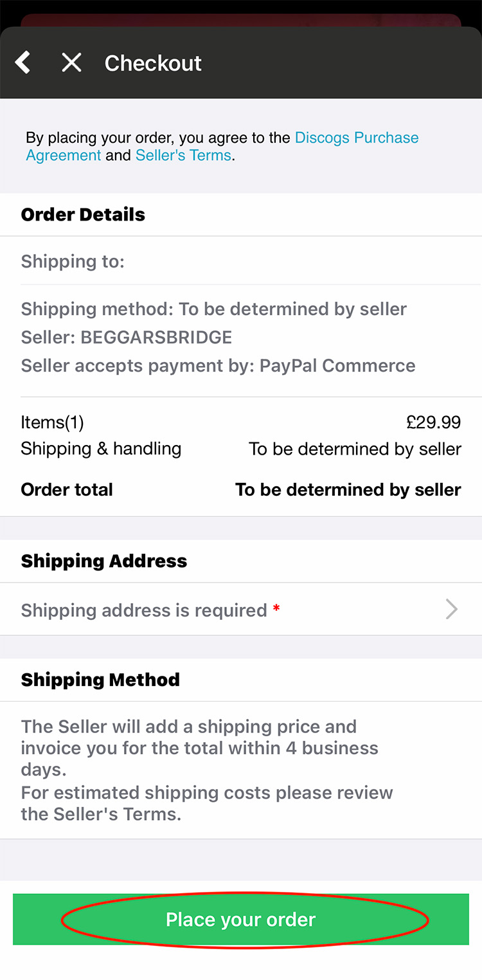
Task: Tap the Shipping Address section heading
Action: (104, 561)
